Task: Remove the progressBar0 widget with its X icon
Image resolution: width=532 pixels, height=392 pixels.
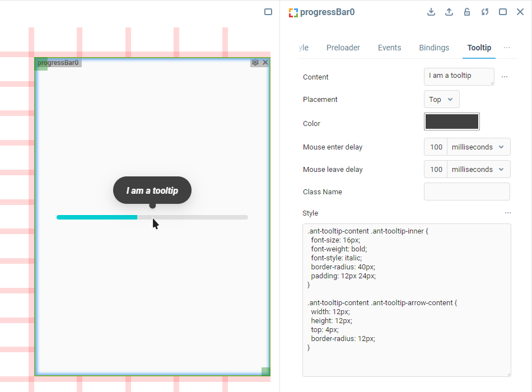Action: 265,63
